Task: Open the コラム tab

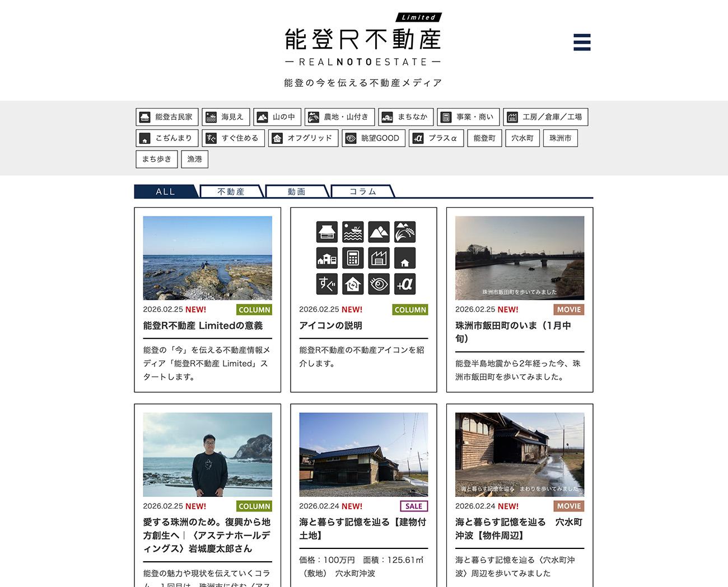Action: [x=362, y=191]
